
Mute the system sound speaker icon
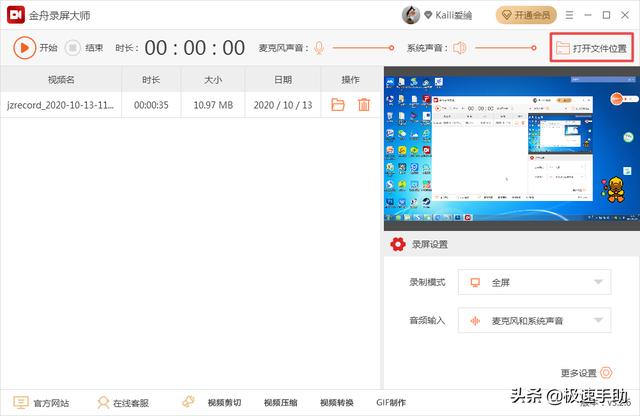[x=460, y=48]
